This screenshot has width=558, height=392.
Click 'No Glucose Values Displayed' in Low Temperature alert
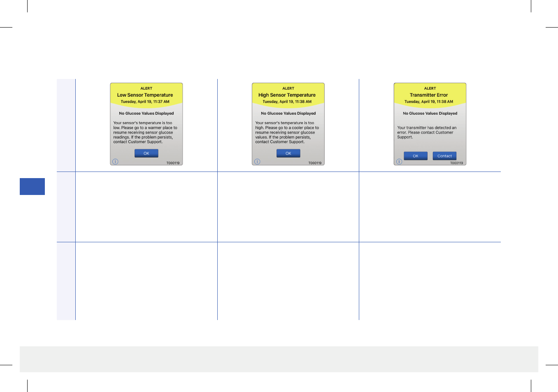[x=146, y=114]
